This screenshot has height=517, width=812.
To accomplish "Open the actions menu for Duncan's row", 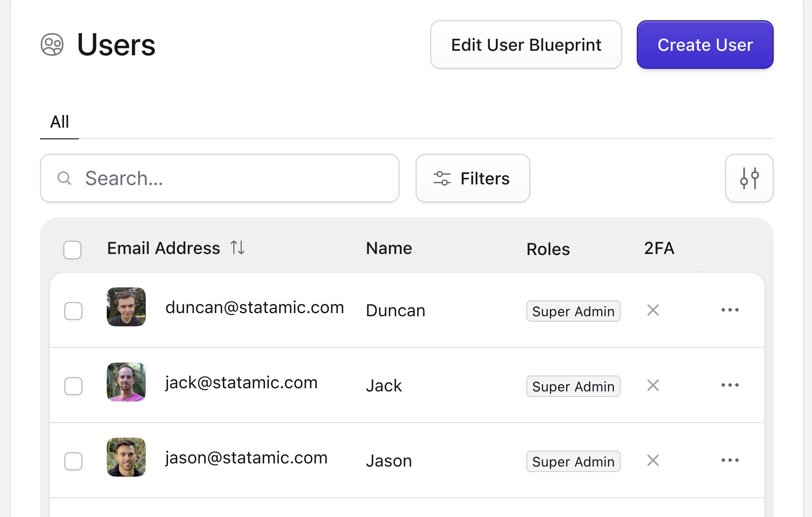I will pyautogui.click(x=730, y=310).
